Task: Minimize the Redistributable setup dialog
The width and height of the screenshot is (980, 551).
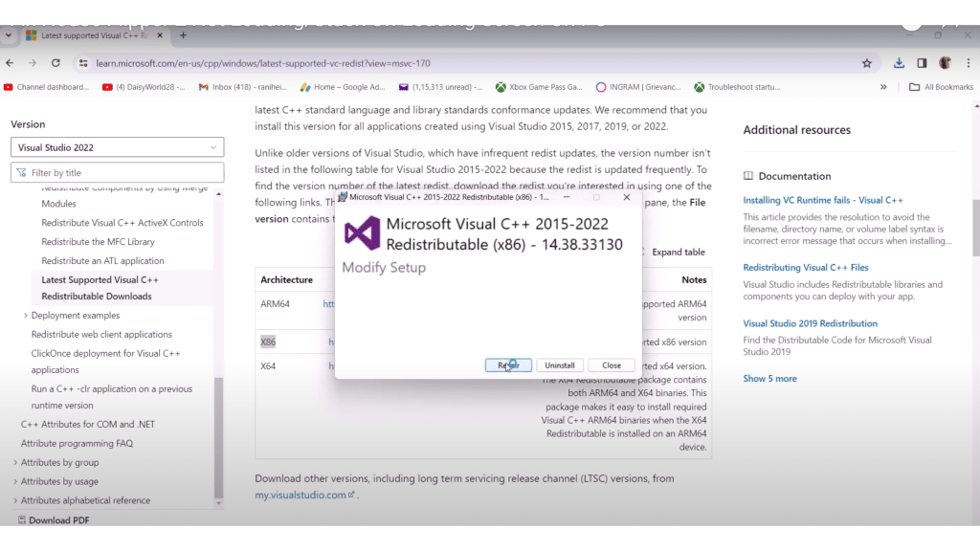Action: 567,197
